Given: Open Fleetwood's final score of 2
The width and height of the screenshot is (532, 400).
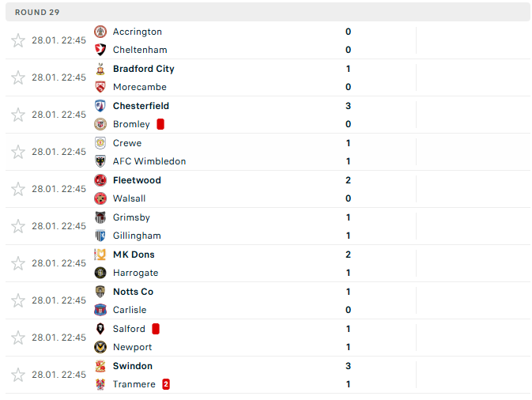Looking at the screenshot, I should click(x=348, y=180).
